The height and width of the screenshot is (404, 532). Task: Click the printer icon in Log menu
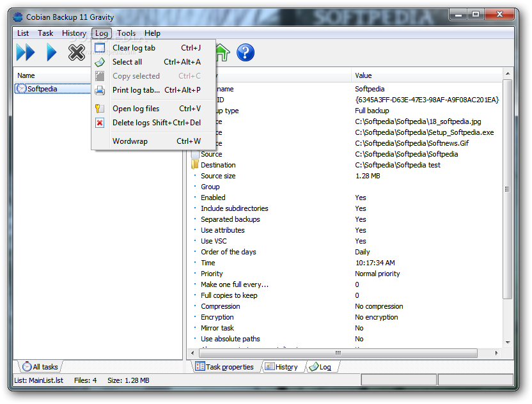point(100,90)
